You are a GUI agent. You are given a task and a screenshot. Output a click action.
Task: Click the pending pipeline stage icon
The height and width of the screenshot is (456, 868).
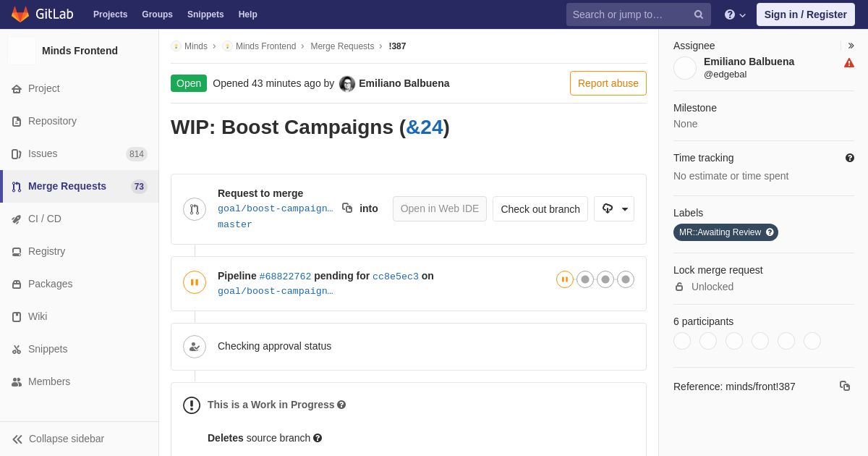[565, 279]
